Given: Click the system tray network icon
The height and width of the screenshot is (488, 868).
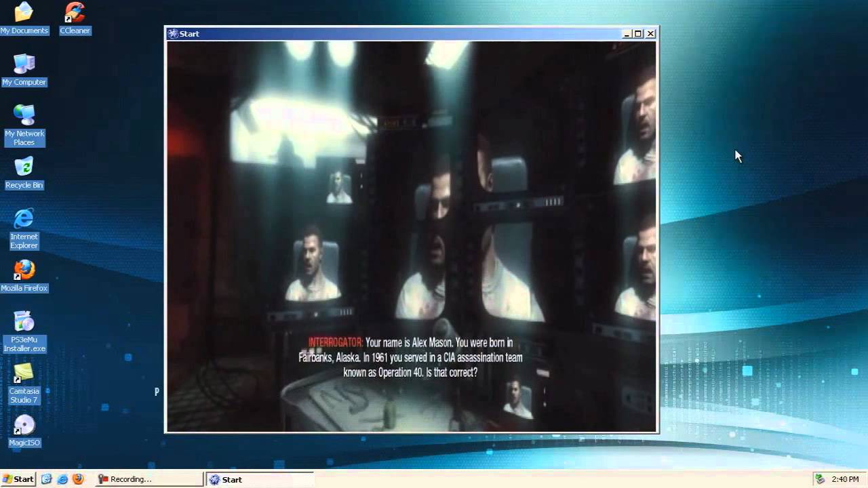Looking at the screenshot, I should 820,479.
